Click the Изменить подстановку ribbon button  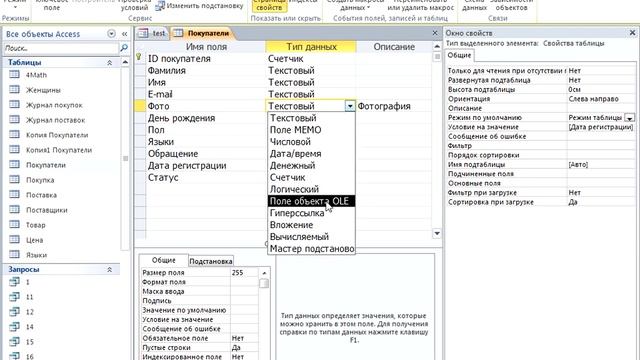click(x=200, y=6)
